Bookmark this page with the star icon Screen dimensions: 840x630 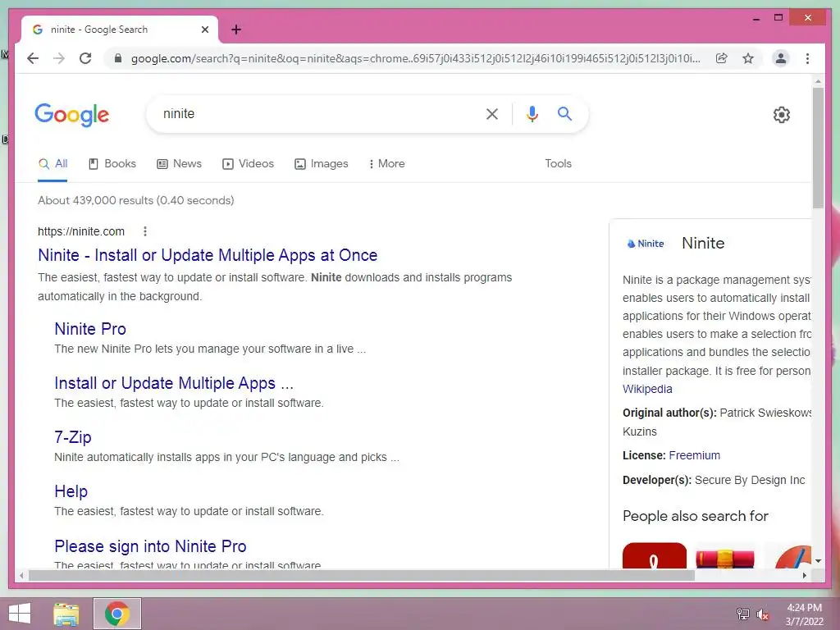point(748,58)
